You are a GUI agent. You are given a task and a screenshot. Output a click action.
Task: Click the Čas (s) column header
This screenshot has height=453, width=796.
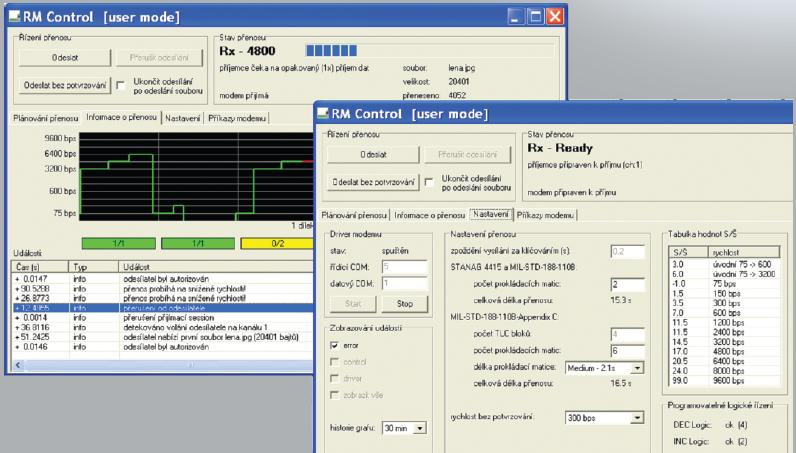pyautogui.click(x=40, y=267)
